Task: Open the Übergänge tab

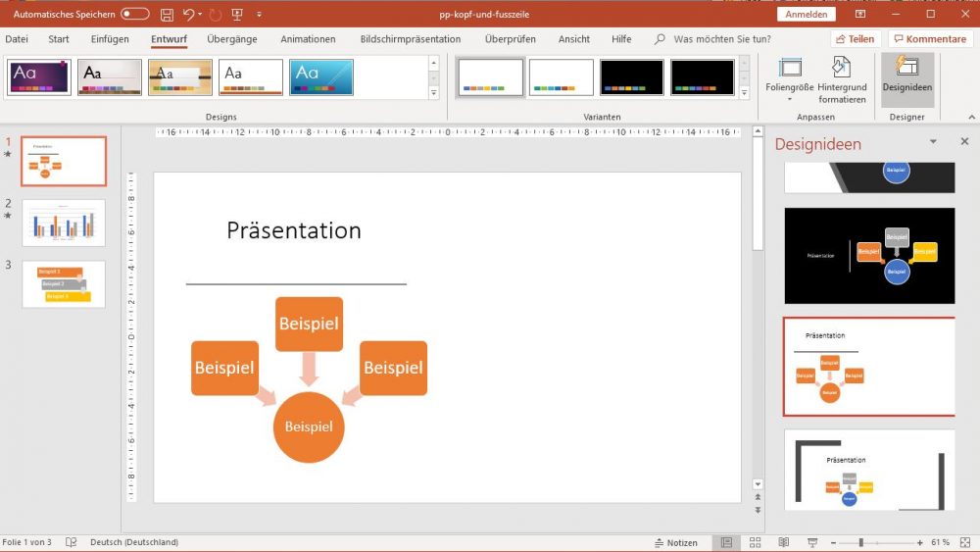Action: tap(232, 39)
